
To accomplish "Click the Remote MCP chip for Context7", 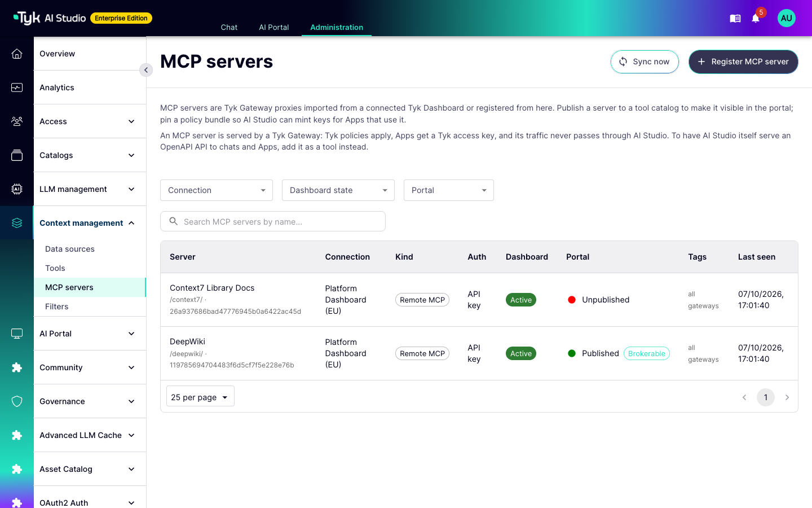I will (422, 300).
